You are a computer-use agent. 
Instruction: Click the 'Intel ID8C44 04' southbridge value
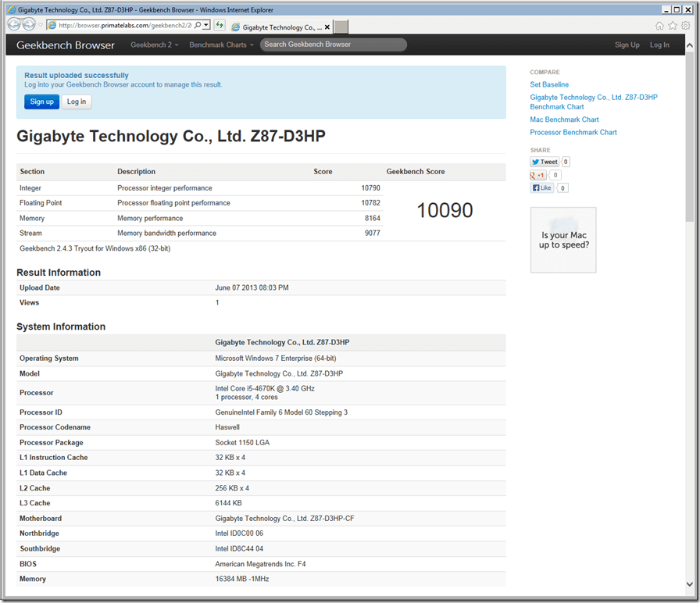(x=239, y=548)
